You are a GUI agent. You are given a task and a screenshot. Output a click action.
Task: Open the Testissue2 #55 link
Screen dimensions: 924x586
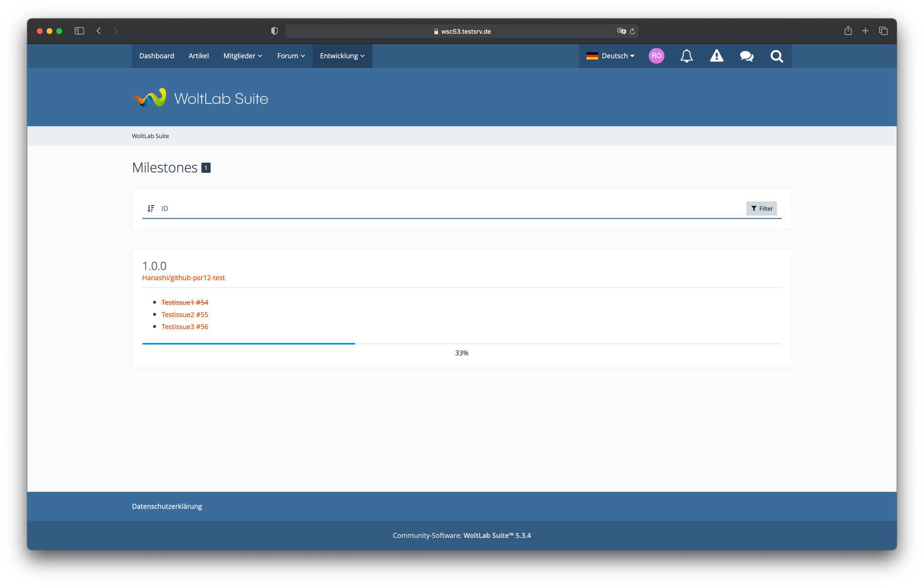click(x=185, y=314)
